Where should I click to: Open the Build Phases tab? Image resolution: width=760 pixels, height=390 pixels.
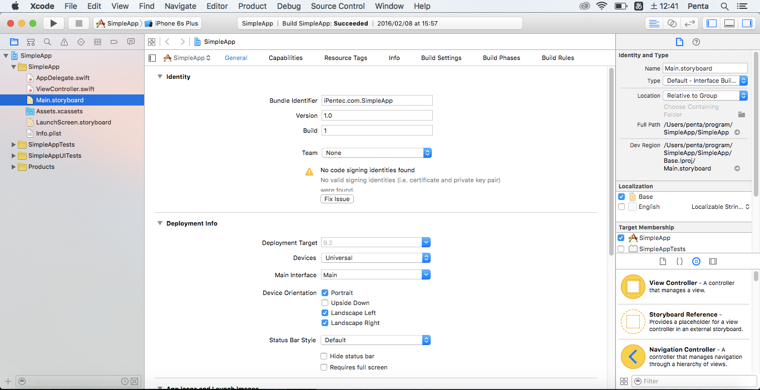pyautogui.click(x=501, y=58)
